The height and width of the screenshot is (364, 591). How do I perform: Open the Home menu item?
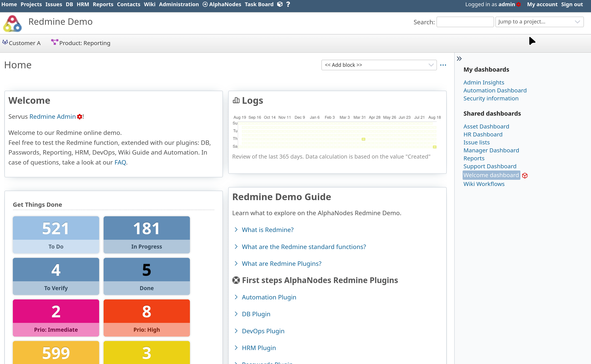point(9,4)
